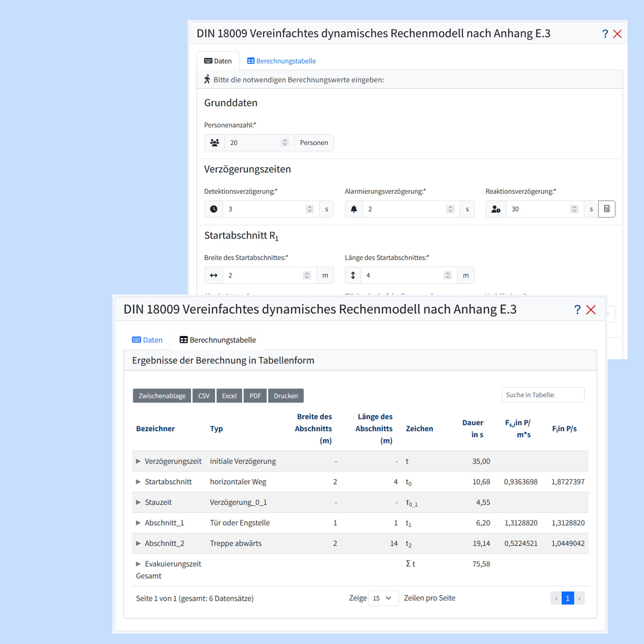Click help question mark in upper dialog
Screen dimensions: 644x644
[x=605, y=34]
